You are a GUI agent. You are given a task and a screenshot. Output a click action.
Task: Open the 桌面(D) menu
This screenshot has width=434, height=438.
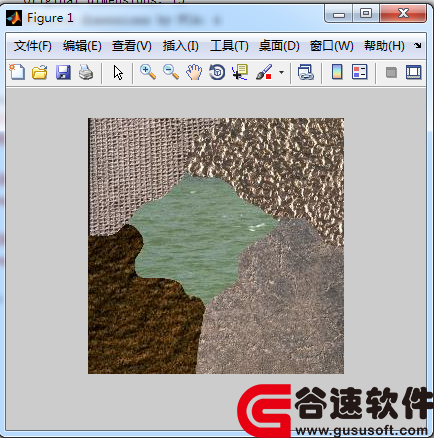pos(279,46)
